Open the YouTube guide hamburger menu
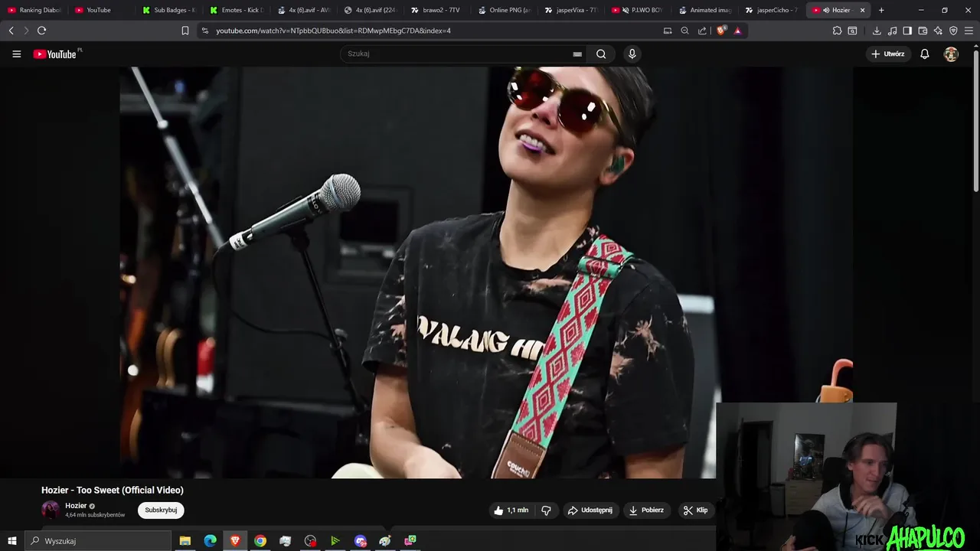980x551 pixels. pos(17,54)
